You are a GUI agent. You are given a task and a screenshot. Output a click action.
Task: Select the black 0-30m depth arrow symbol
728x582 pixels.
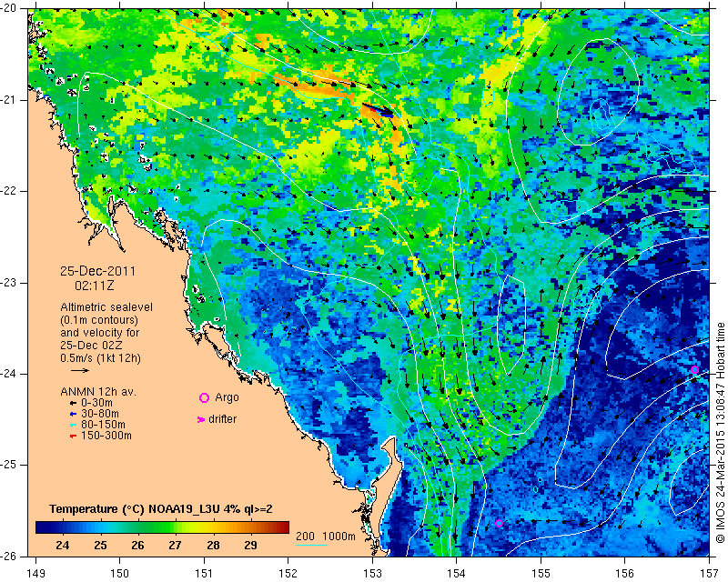click(73, 404)
